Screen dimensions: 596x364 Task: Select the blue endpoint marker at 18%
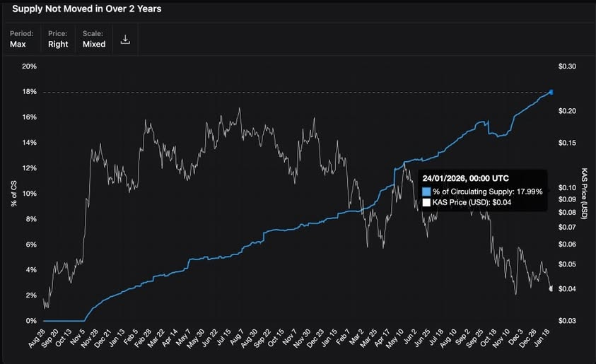point(551,92)
